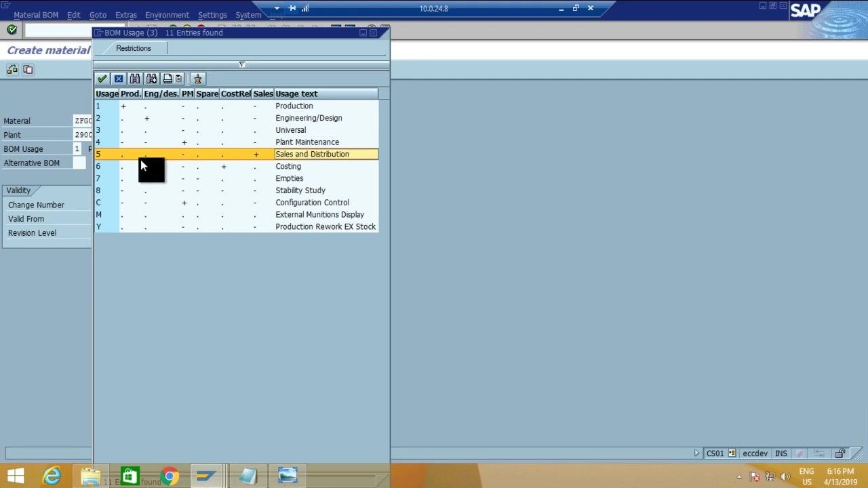This screenshot has width=868, height=488.
Task: Select the Empties usage row
Action: tap(236, 178)
